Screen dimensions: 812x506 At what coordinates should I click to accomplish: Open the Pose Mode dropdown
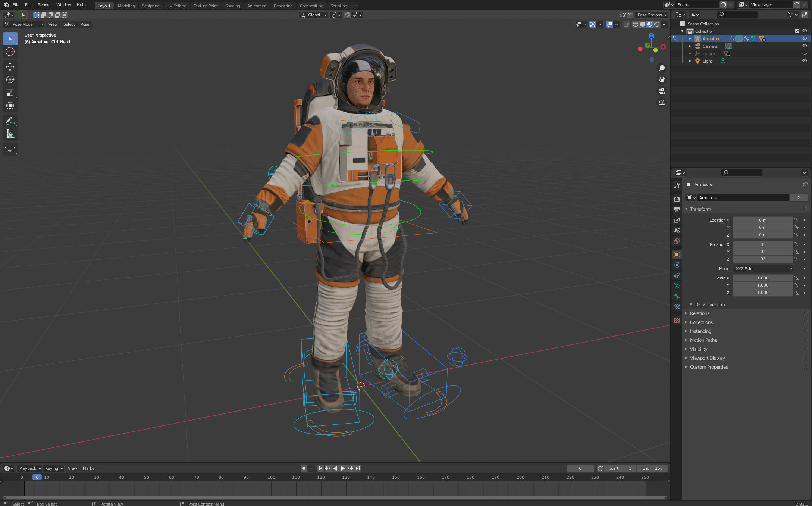pos(23,24)
